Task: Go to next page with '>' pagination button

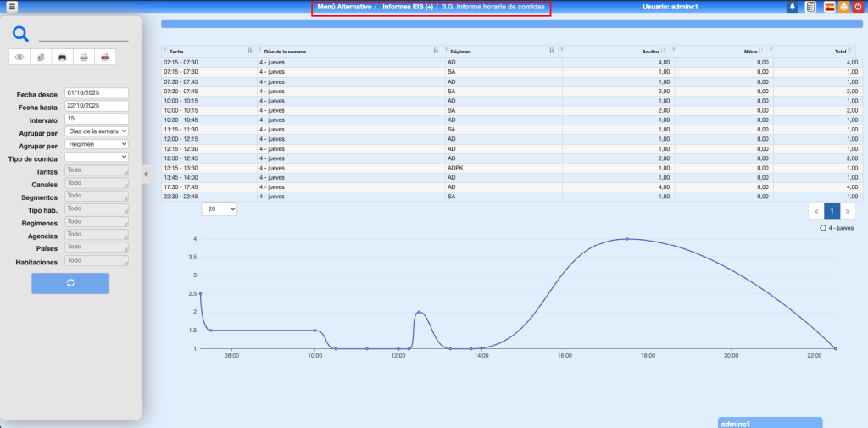Action: point(848,210)
